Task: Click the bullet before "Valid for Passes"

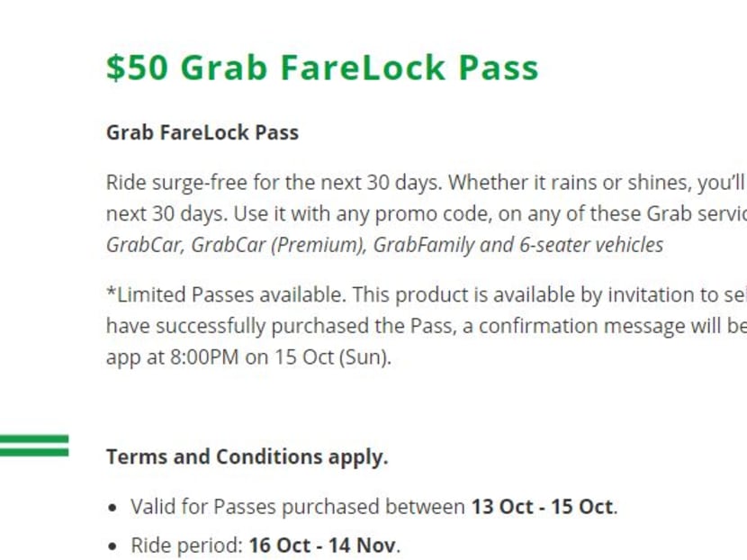Action: pyautogui.click(x=112, y=508)
